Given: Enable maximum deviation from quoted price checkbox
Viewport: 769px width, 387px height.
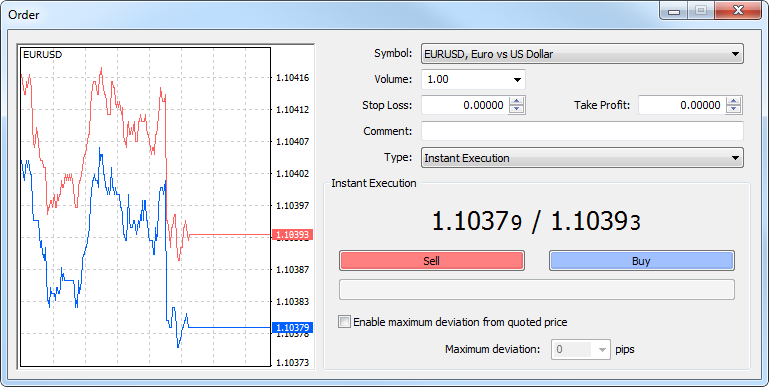Looking at the screenshot, I should [x=345, y=322].
